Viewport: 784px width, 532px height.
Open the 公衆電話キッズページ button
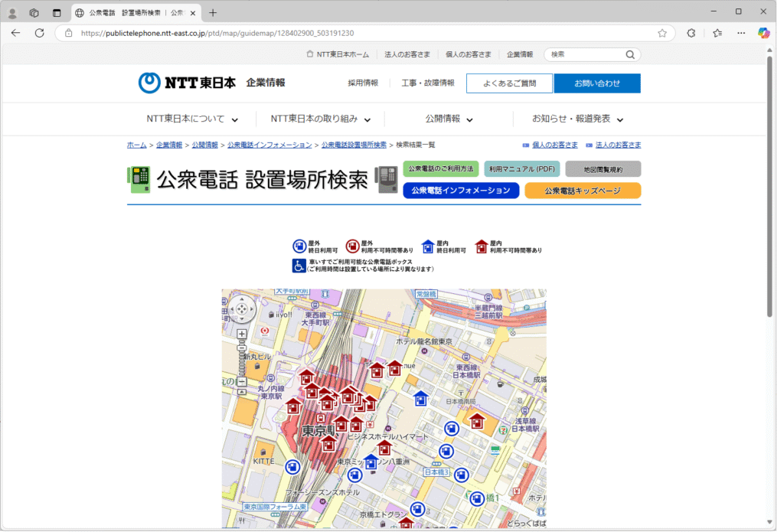click(x=583, y=191)
